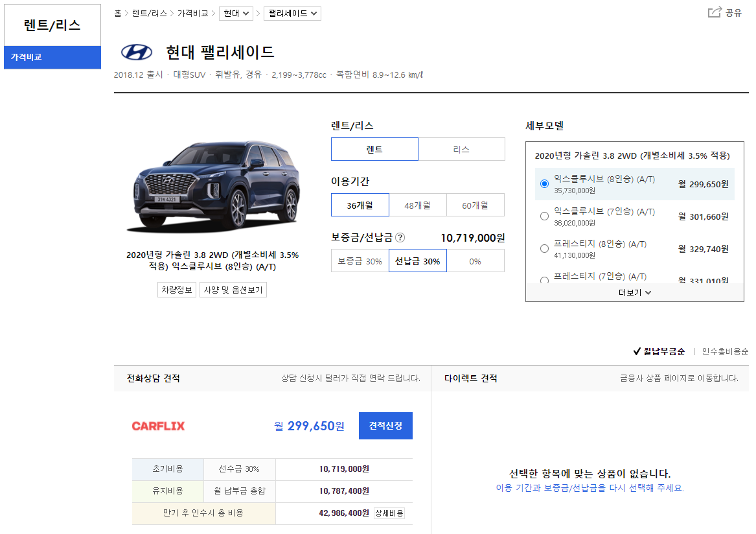Open the 현대 brand dropdown in breadcrumb

point(236,14)
